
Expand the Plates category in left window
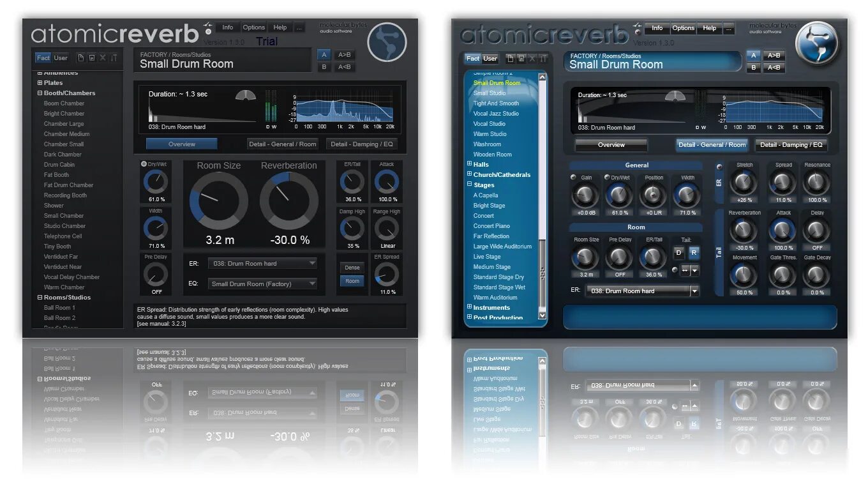(40, 83)
